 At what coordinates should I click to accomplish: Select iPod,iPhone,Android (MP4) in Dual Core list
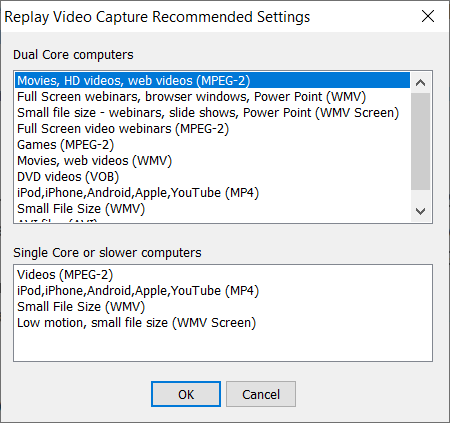(x=212, y=193)
